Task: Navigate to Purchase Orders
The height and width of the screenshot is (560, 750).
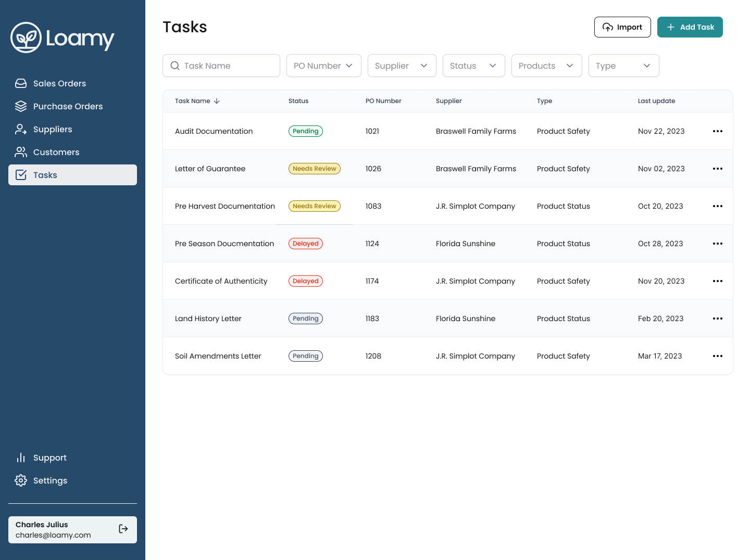Action: point(72,106)
